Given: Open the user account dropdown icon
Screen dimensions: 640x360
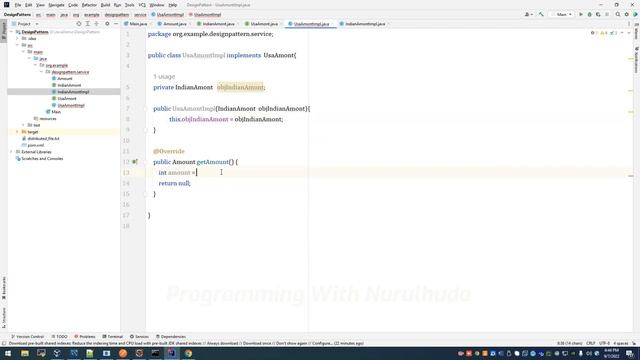Looking at the screenshot, I should [x=529, y=15].
